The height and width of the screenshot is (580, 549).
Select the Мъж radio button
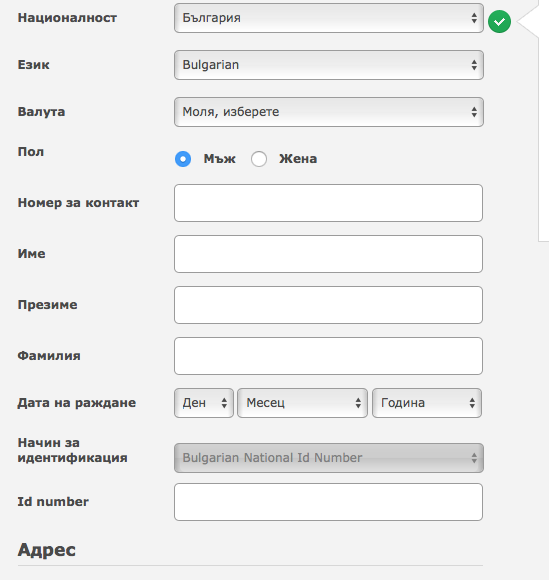(x=183, y=159)
